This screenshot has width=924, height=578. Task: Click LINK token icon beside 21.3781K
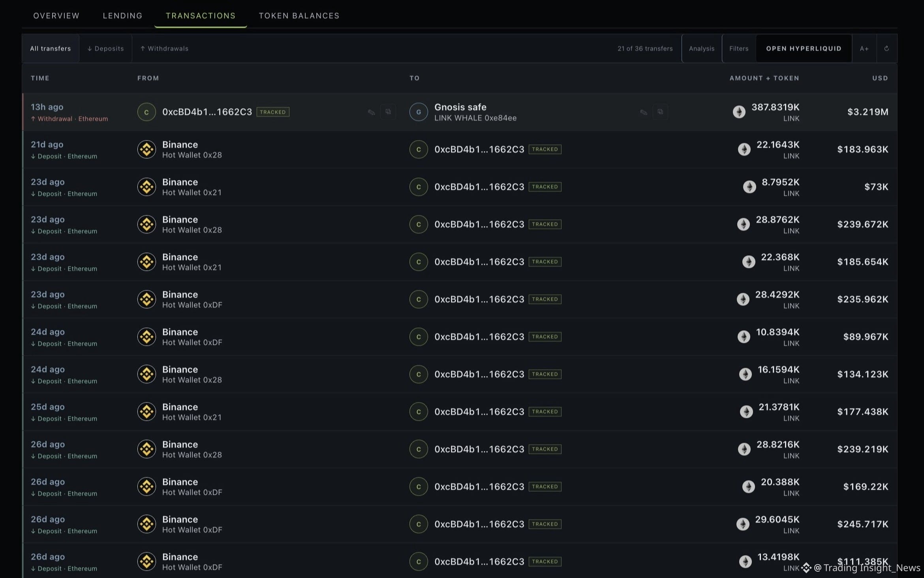click(746, 412)
